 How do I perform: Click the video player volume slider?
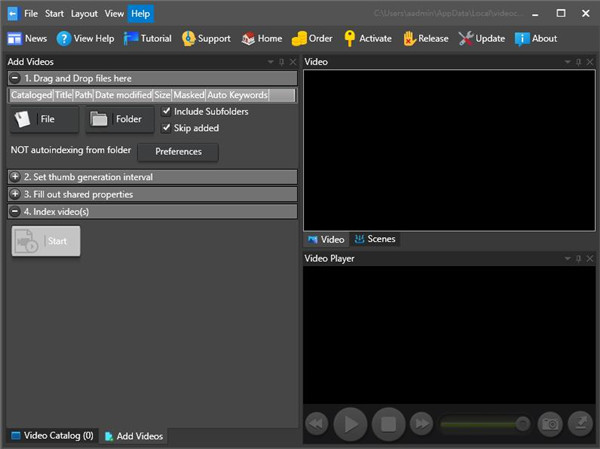[484, 424]
